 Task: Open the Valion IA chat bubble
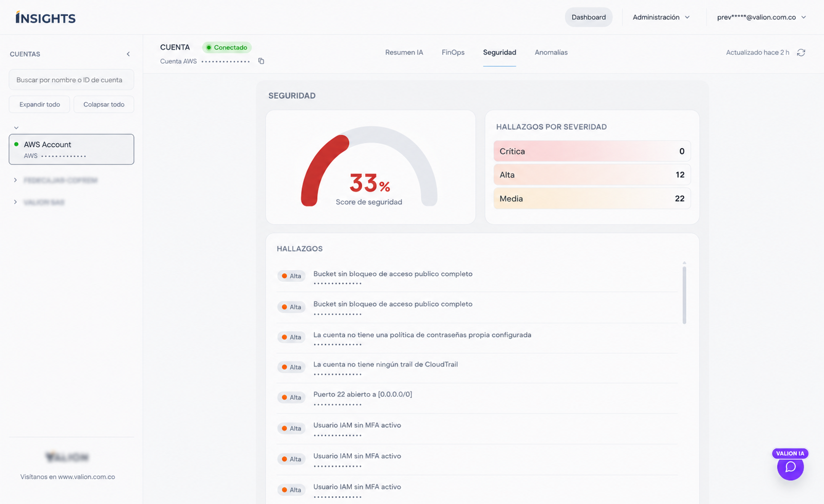[790, 467]
